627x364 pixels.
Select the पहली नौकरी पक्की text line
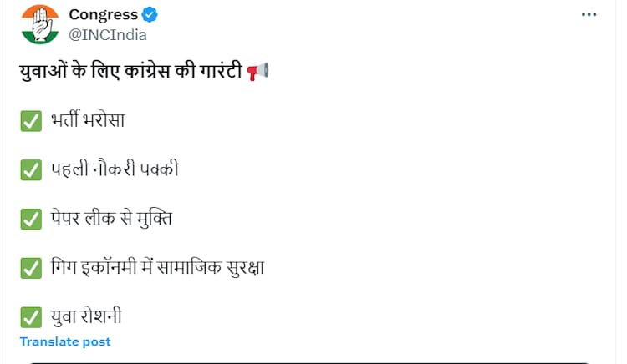point(114,170)
